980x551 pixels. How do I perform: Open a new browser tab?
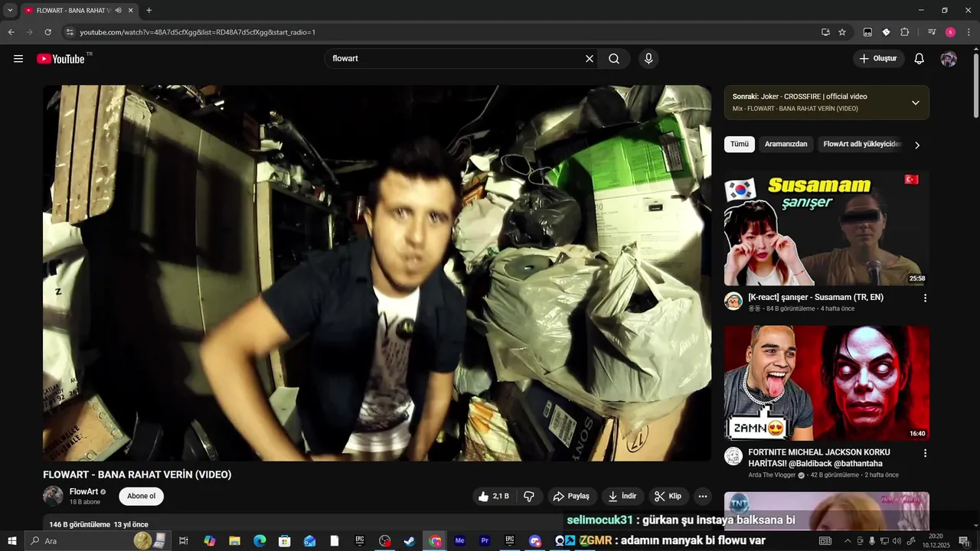149,11
